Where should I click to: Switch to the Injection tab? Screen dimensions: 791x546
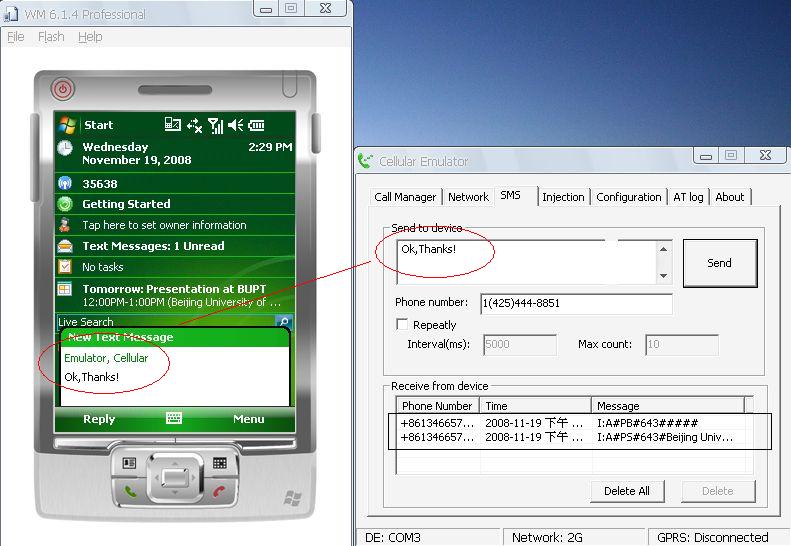click(x=563, y=197)
